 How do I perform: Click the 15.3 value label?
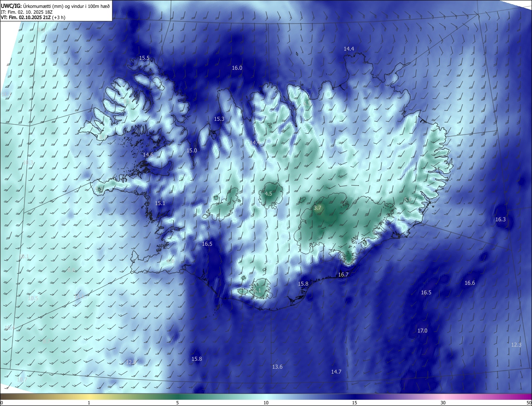219,119
